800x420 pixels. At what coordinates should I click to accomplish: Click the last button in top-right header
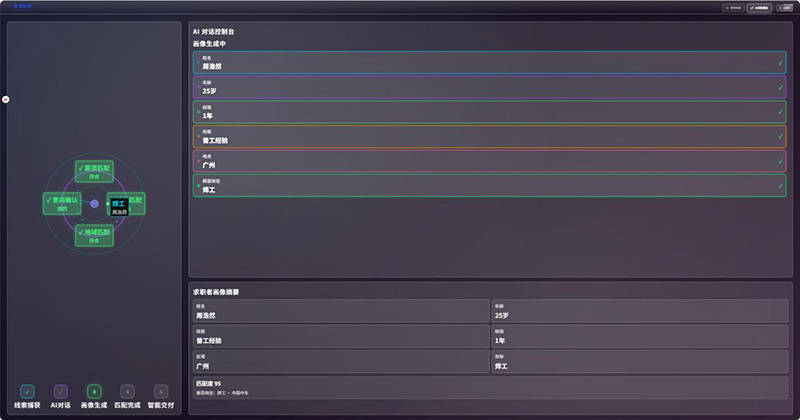click(x=785, y=7)
